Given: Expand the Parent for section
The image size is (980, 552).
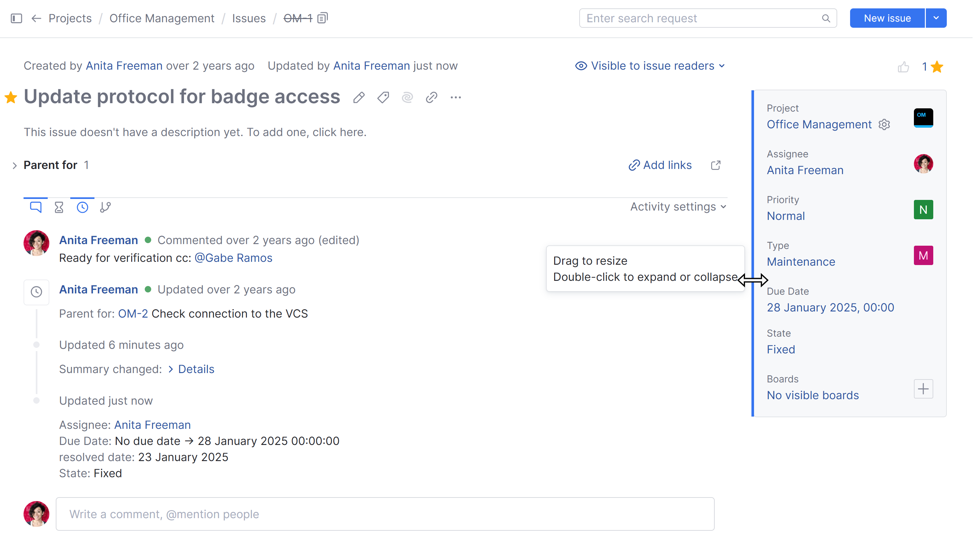Looking at the screenshot, I should (15, 165).
